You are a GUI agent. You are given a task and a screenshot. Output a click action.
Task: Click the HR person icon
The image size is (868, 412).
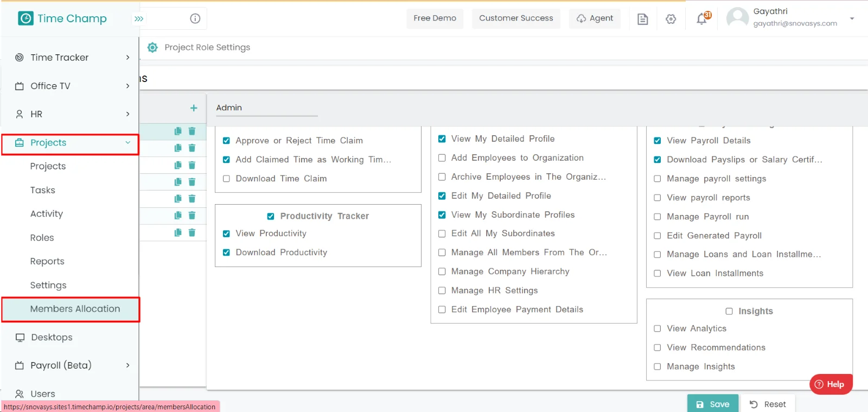20,114
